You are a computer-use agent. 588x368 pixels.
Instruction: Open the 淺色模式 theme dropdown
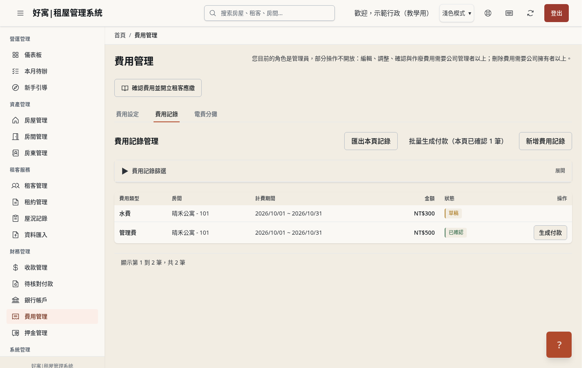click(x=457, y=13)
